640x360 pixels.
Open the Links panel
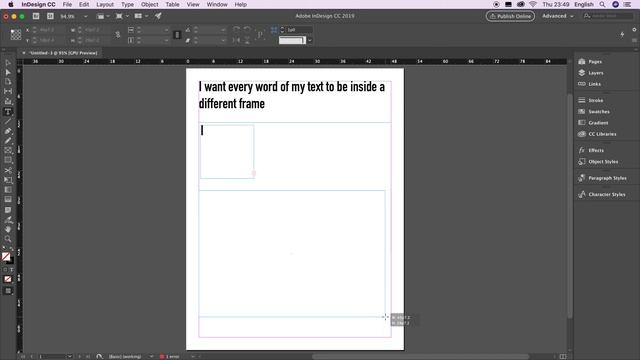(x=590, y=84)
